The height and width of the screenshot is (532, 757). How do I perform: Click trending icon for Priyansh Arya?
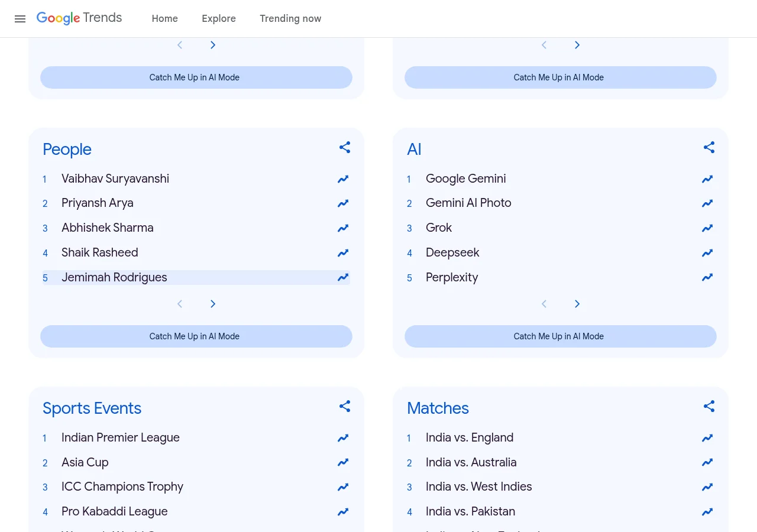[x=343, y=203]
